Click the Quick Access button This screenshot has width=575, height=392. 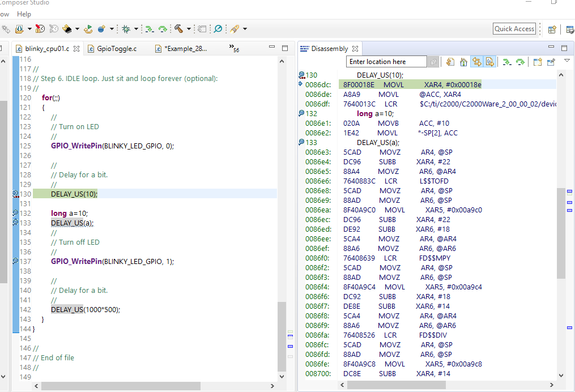click(x=514, y=29)
